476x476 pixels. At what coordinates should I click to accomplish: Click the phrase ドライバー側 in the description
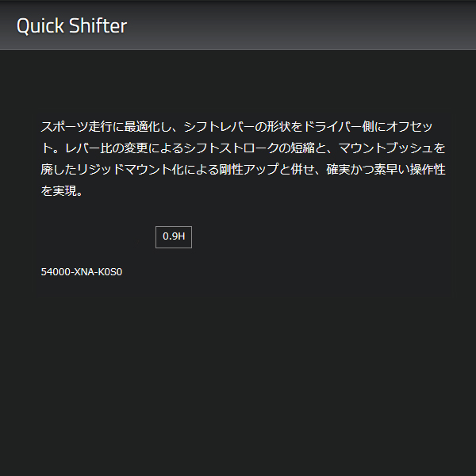click(352, 127)
